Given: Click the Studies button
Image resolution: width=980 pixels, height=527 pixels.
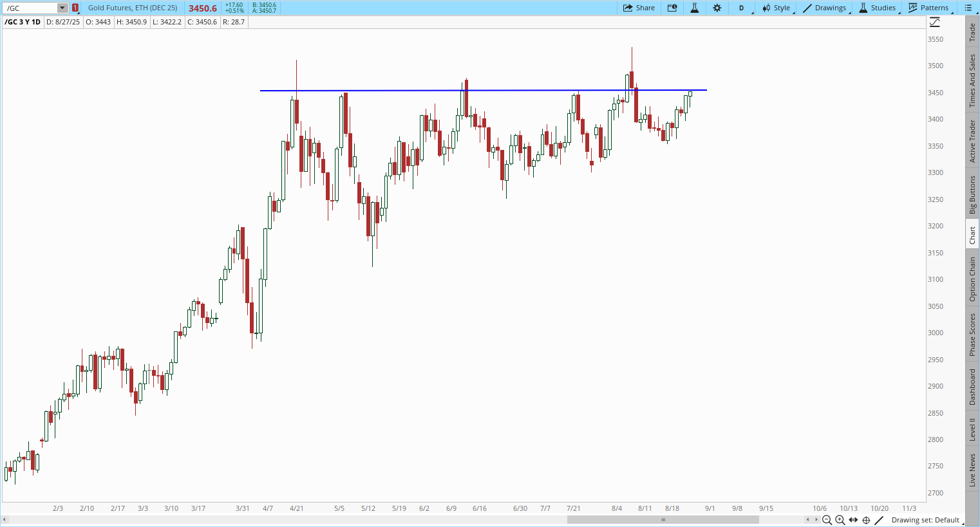Looking at the screenshot, I should click(878, 8).
